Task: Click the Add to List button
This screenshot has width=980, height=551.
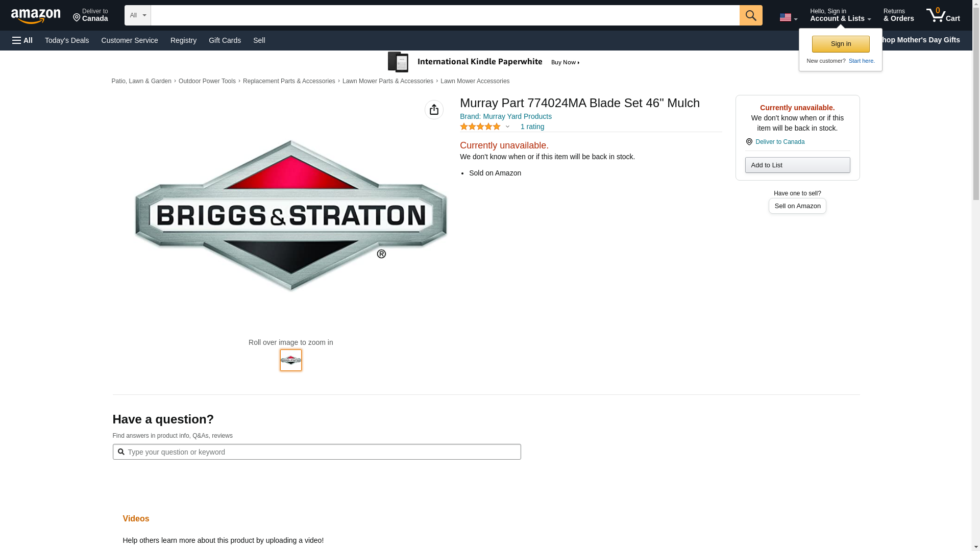Action: [x=797, y=165]
